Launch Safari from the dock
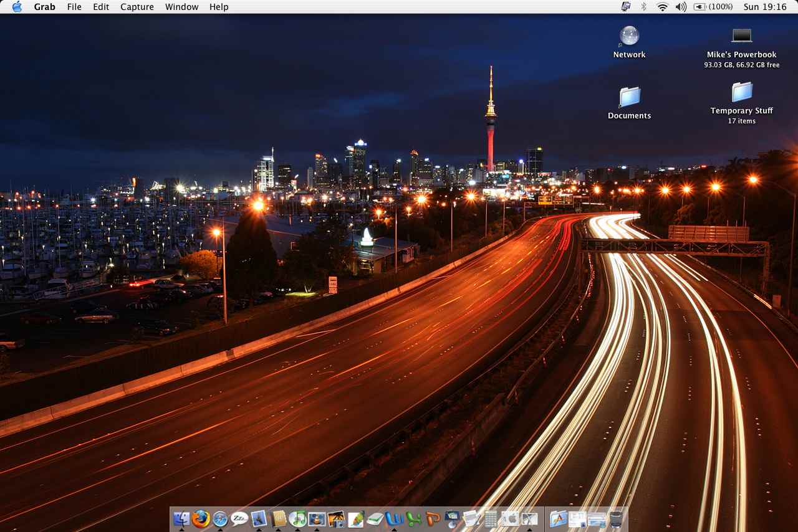Screen dimensions: 798x532 tap(220, 518)
